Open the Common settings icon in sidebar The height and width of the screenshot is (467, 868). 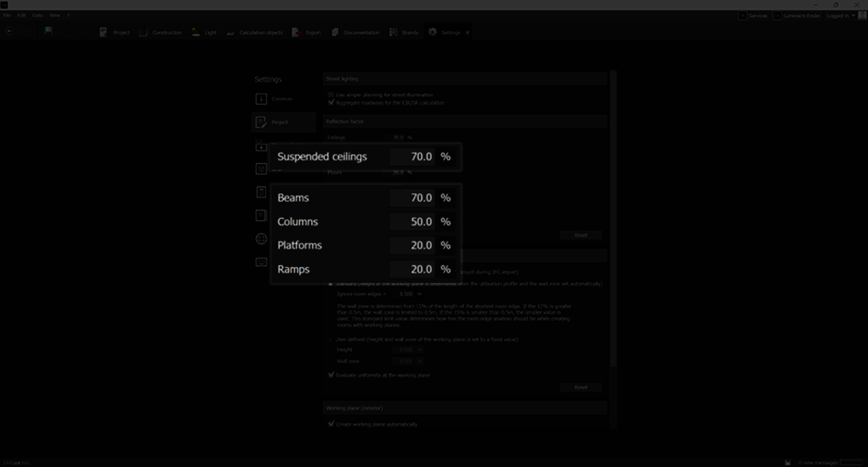pyautogui.click(x=261, y=99)
